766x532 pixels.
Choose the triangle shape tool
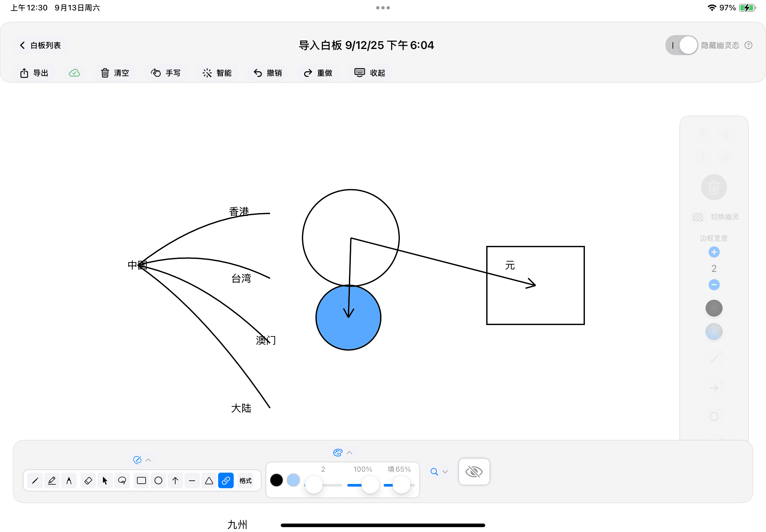[209, 480]
